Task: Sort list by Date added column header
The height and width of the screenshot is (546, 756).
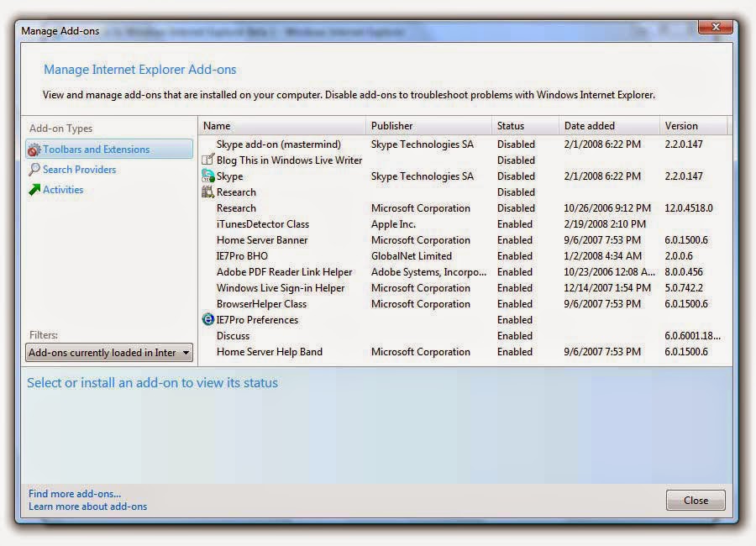Action: point(610,126)
